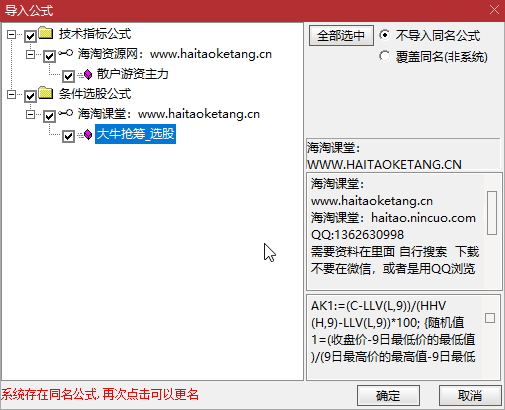Click the magenta diamond icon for 散户游资主力
Viewport: 505px width, 410px height.
point(88,74)
